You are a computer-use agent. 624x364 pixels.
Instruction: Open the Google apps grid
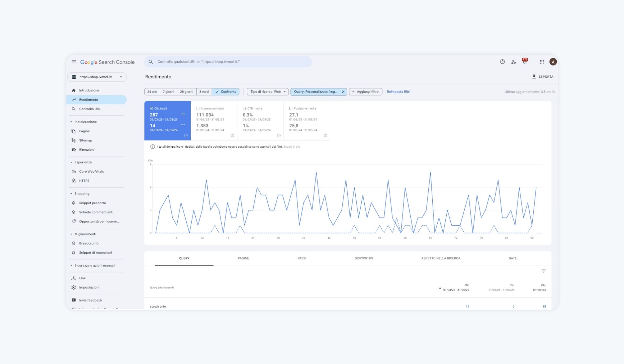[x=542, y=62]
